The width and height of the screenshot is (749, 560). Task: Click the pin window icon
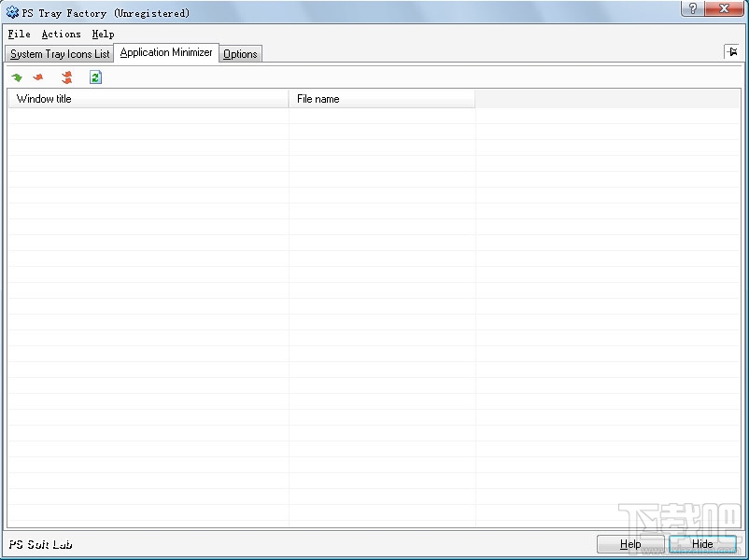(732, 51)
